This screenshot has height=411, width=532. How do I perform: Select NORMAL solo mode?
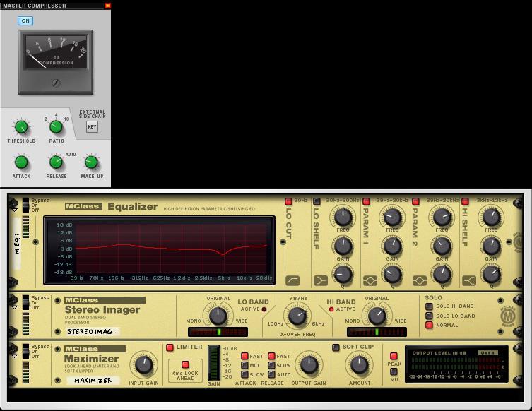(429, 326)
